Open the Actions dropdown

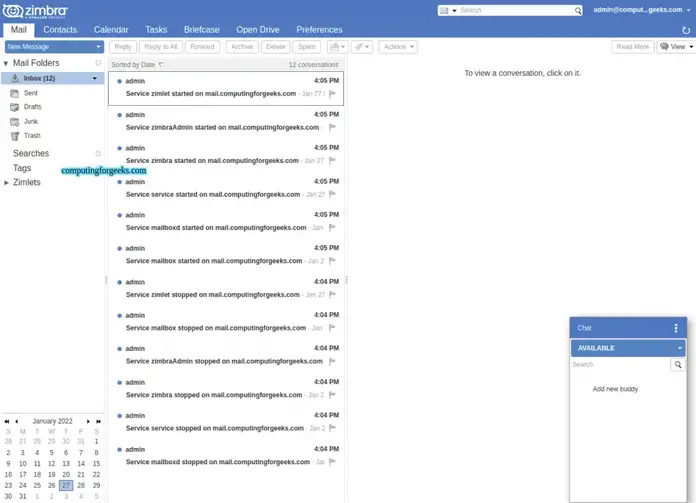[398, 47]
